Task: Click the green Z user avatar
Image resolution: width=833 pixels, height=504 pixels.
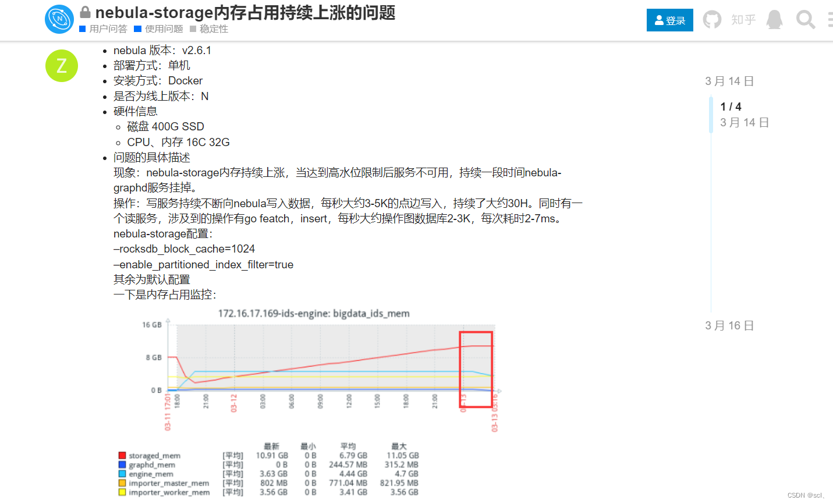Action: click(62, 66)
